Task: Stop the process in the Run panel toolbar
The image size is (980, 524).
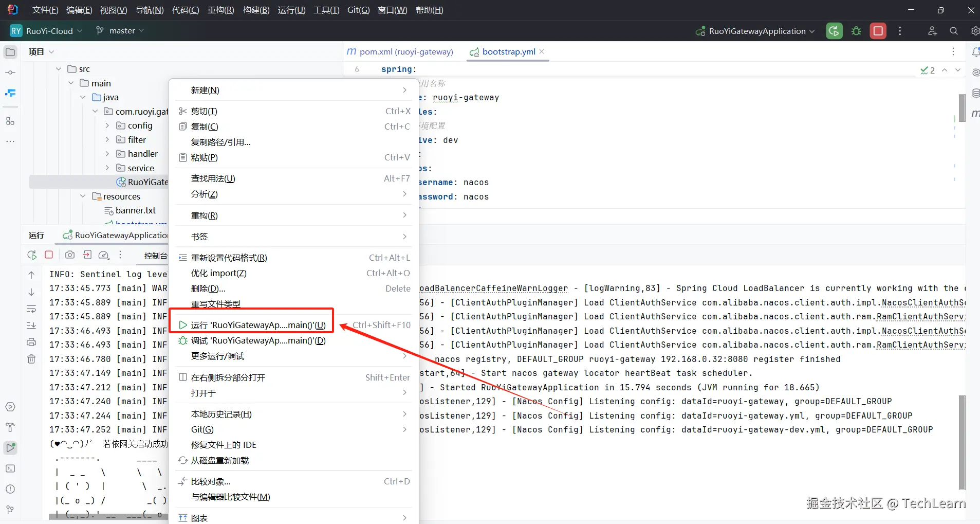Action: tap(49, 255)
